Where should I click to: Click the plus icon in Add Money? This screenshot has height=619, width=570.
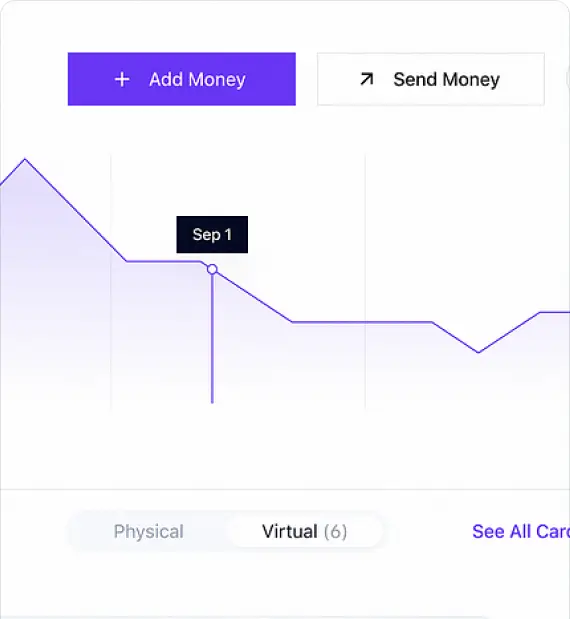[122, 79]
